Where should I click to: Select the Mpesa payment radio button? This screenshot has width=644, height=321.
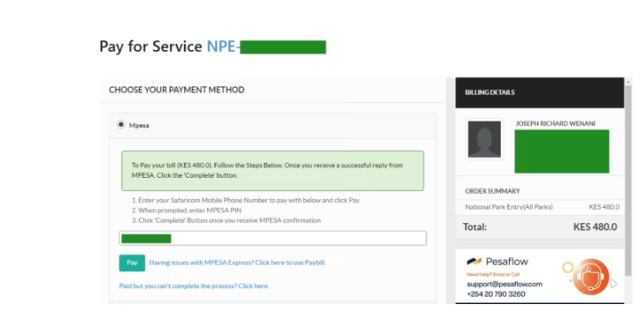(x=121, y=124)
